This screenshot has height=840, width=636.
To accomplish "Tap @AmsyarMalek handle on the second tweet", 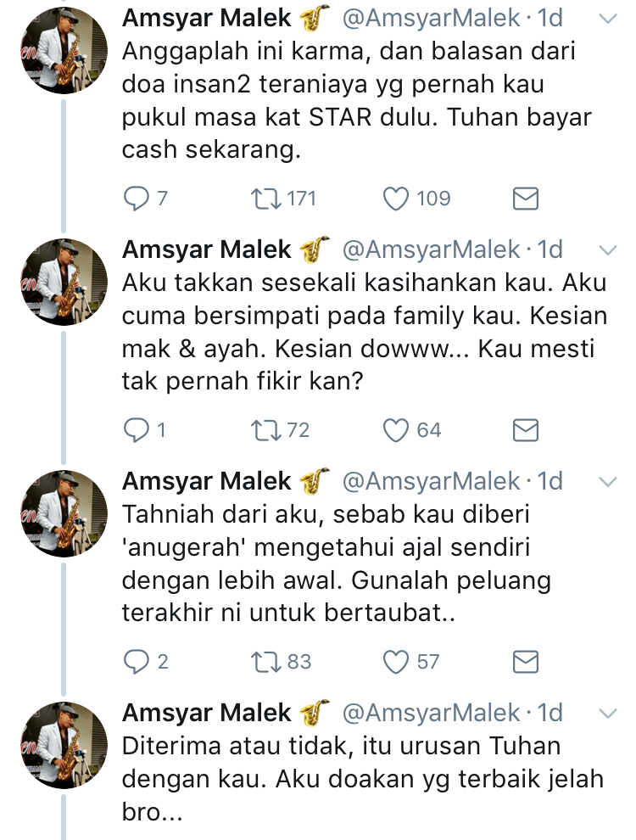I will click(431, 249).
